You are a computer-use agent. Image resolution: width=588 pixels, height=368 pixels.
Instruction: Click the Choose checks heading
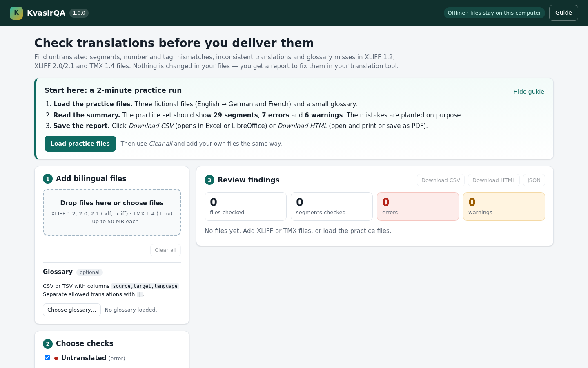85,343
